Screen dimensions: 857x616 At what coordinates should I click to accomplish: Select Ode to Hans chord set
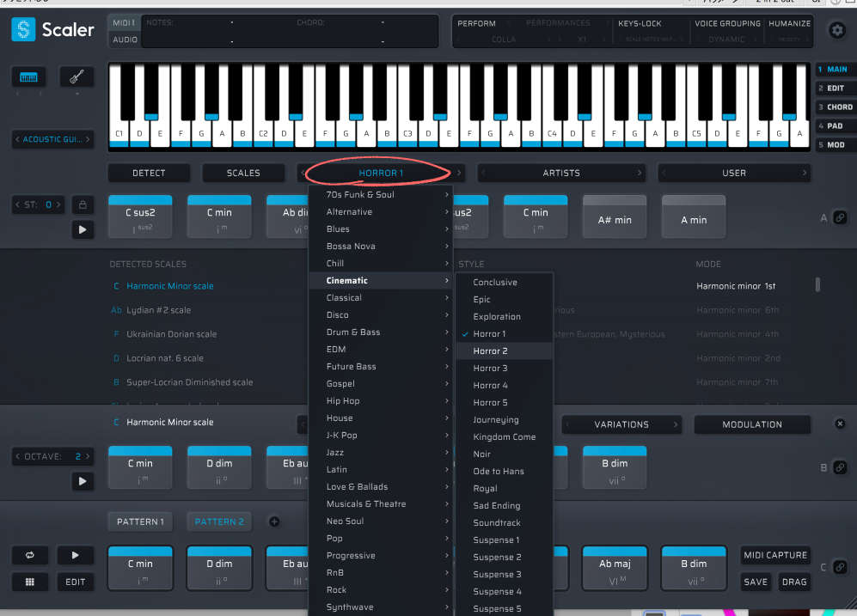pyautogui.click(x=505, y=472)
